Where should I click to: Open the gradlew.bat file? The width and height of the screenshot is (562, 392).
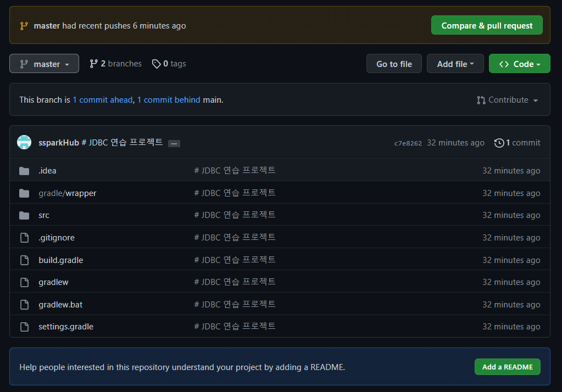[x=60, y=305]
